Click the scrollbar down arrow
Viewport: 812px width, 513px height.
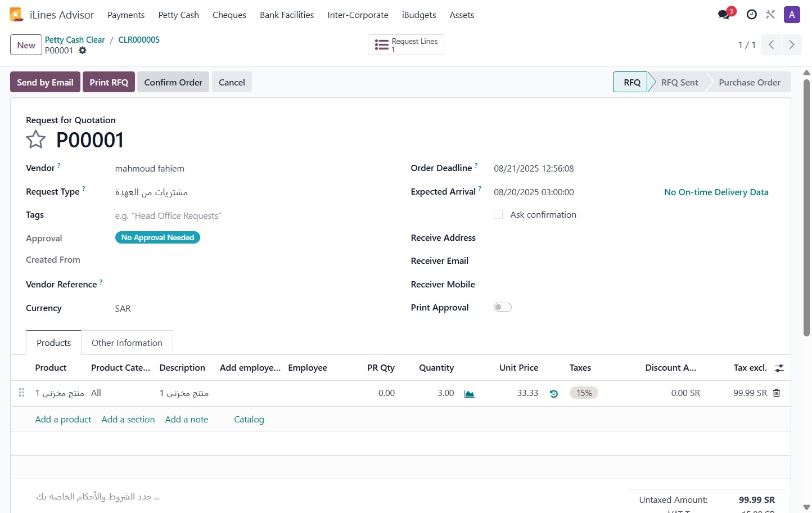[806, 507]
